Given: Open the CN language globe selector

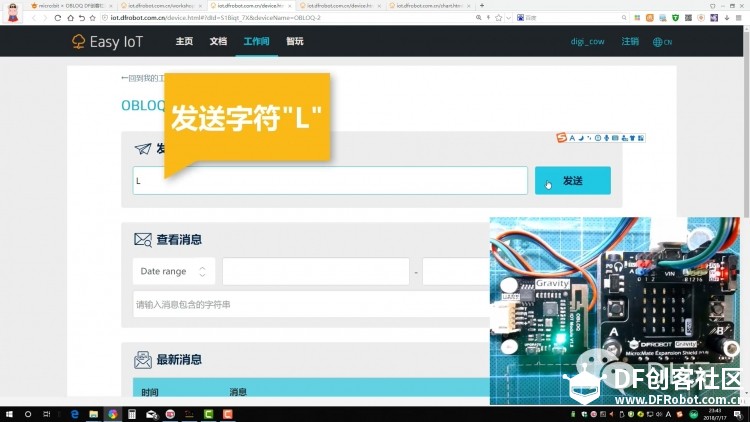Looking at the screenshot, I should (x=662, y=42).
